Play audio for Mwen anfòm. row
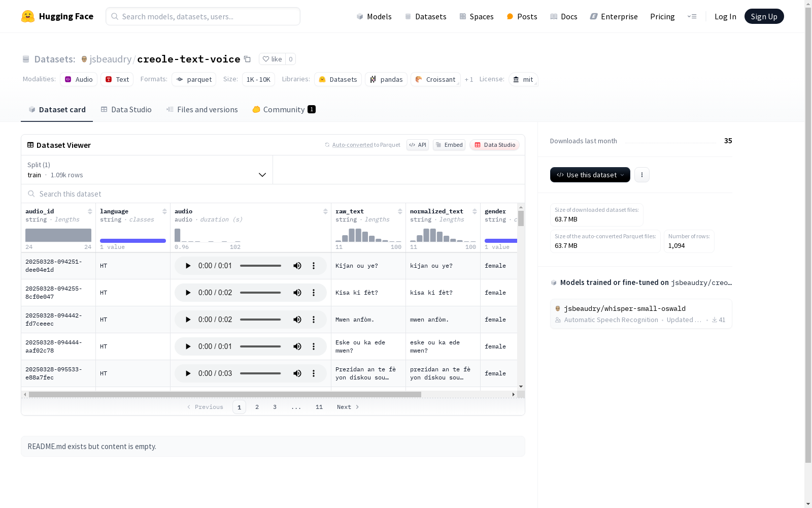The width and height of the screenshot is (812, 508). click(x=188, y=320)
